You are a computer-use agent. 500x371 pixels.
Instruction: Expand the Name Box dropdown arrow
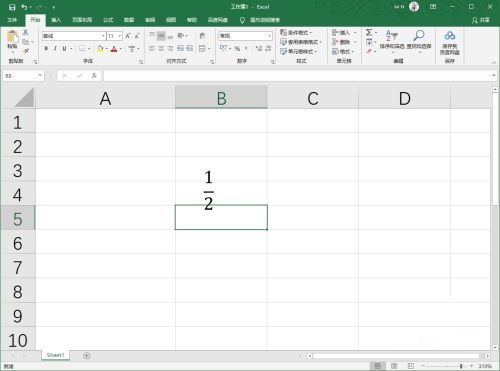tap(40, 76)
